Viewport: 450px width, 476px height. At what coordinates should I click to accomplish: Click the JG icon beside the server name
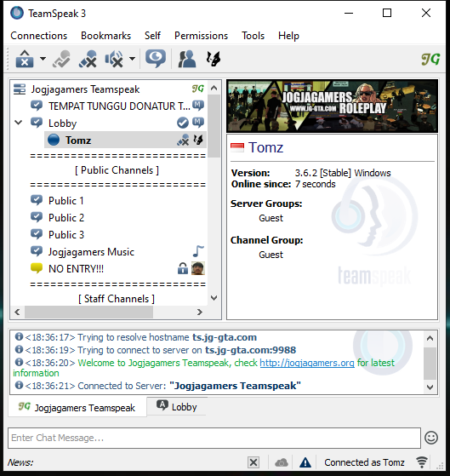(x=197, y=89)
